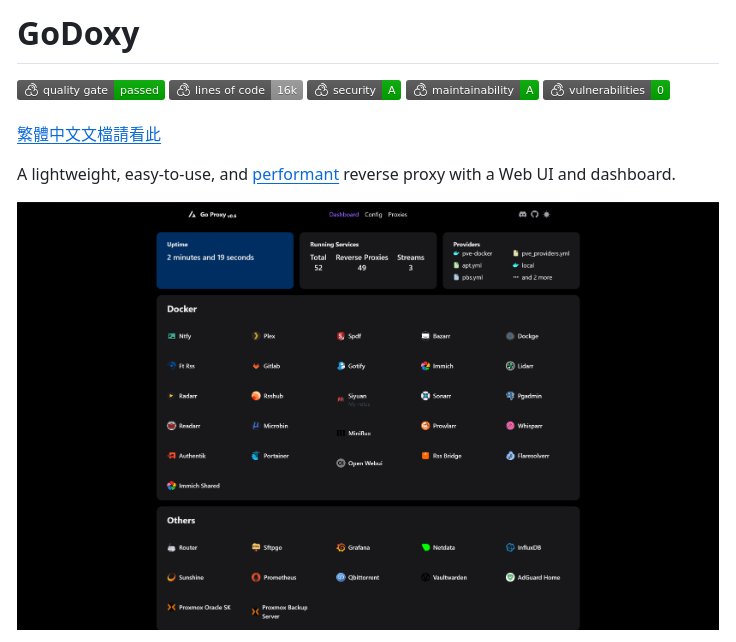This screenshot has width=736, height=642.
Task: Open the Grafana service icon
Action: (x=341, y=548)
